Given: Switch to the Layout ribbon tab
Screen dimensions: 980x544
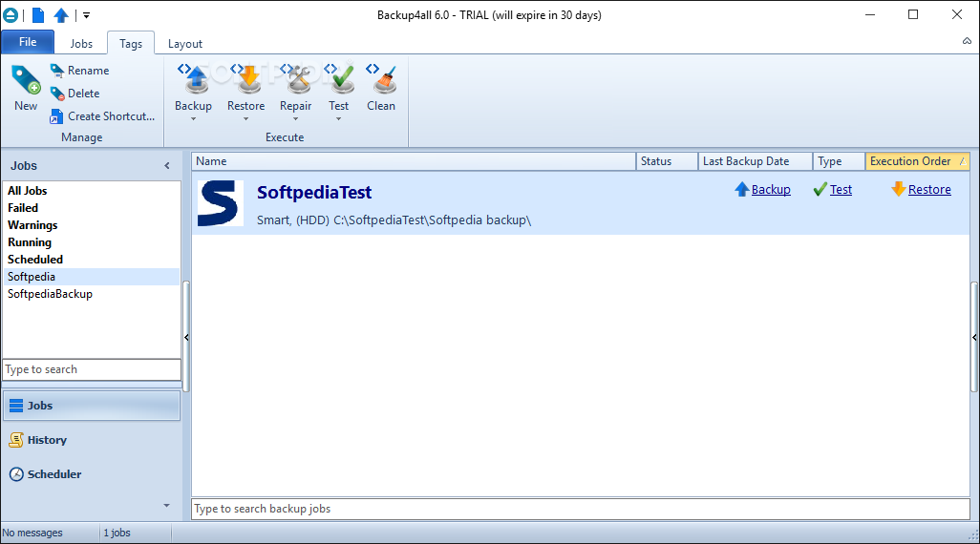Looking at the screenshot, I should click(x=185, y=43).
